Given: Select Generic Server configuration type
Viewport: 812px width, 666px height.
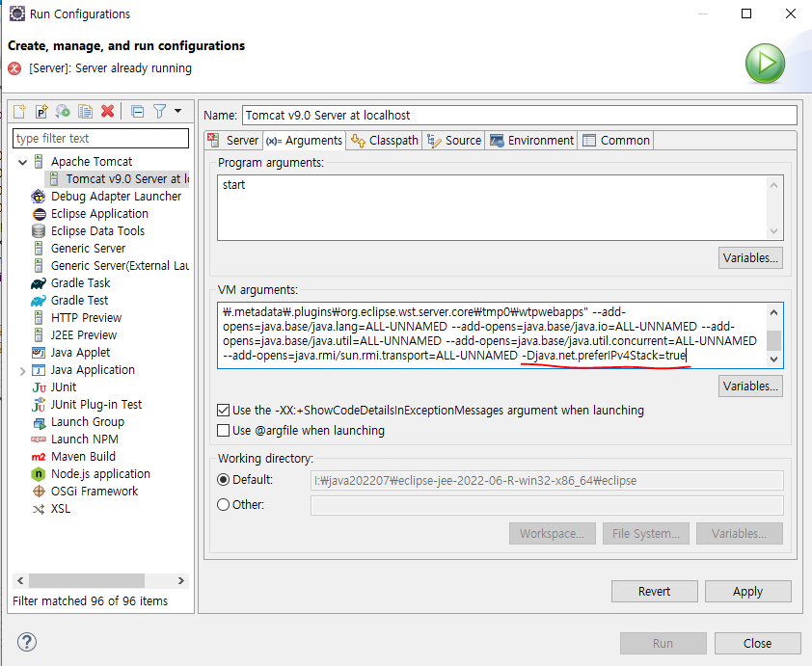Looking at the screenshot, I should 88,249.
